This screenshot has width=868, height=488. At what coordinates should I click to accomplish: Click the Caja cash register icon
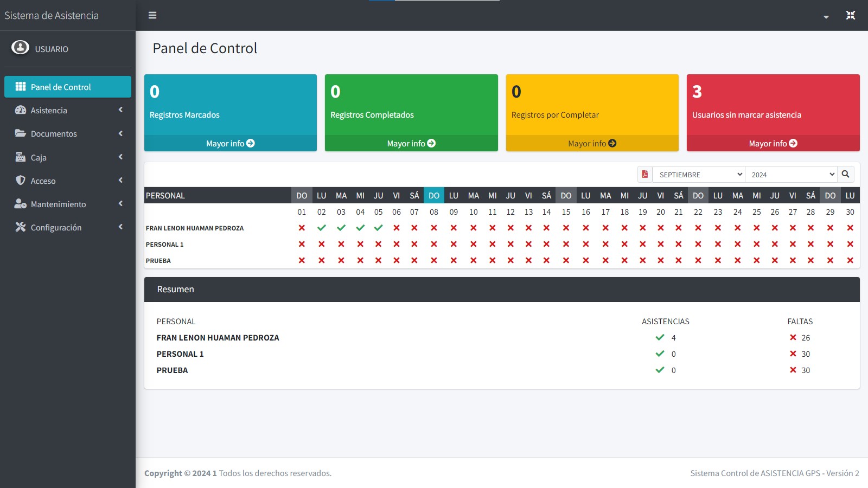click(21, 157)
